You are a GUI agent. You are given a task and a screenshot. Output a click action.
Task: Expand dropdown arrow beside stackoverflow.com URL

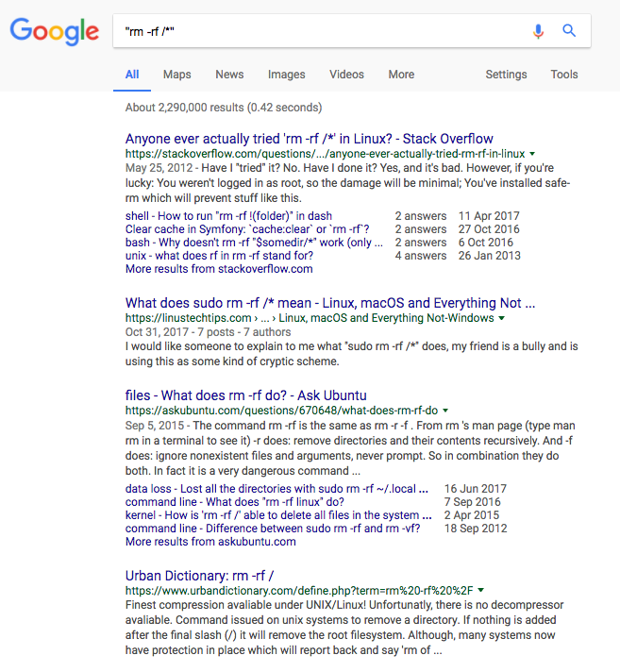(532, 154)
